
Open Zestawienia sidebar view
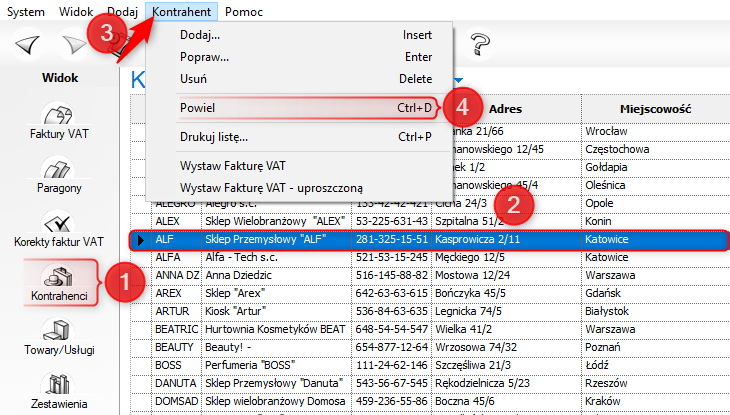coord(59,391)
